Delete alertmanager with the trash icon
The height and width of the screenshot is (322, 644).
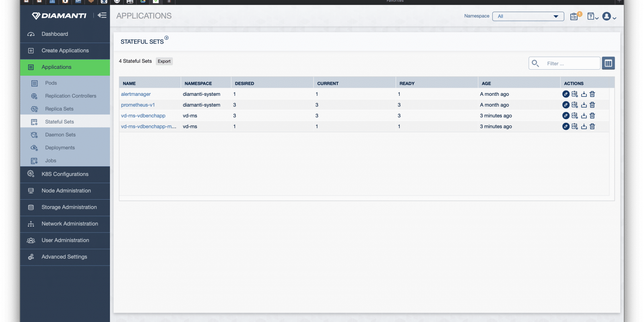[x=592, y=94]
